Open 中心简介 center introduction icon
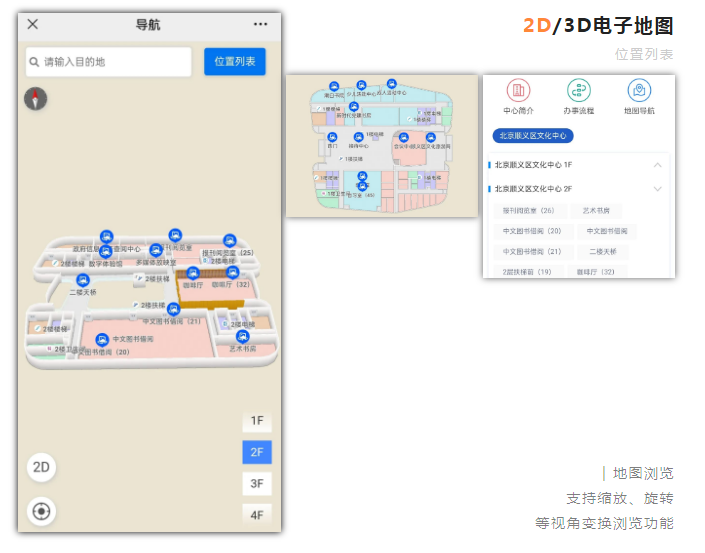The image size is (705, 553). 518,90
